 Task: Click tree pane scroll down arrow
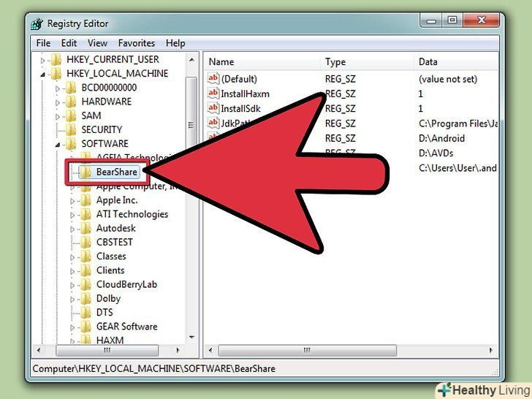point(191,338)
